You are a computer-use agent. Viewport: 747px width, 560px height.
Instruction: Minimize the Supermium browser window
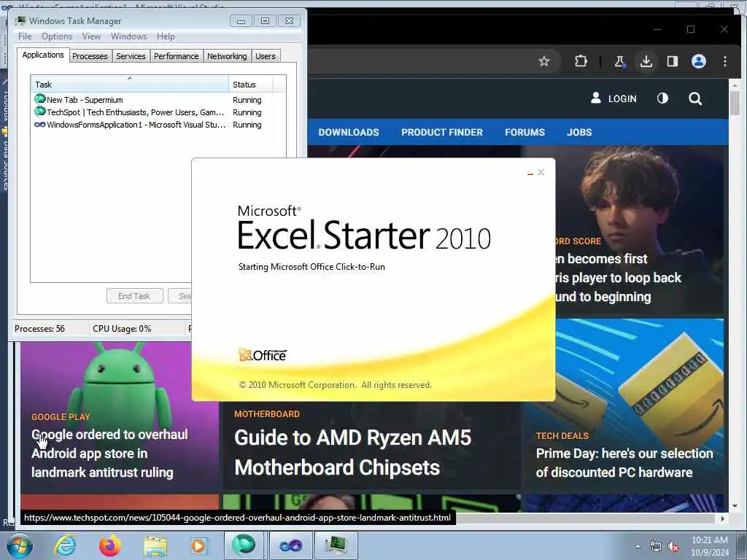pyautogui.click(x=657, y=29)
